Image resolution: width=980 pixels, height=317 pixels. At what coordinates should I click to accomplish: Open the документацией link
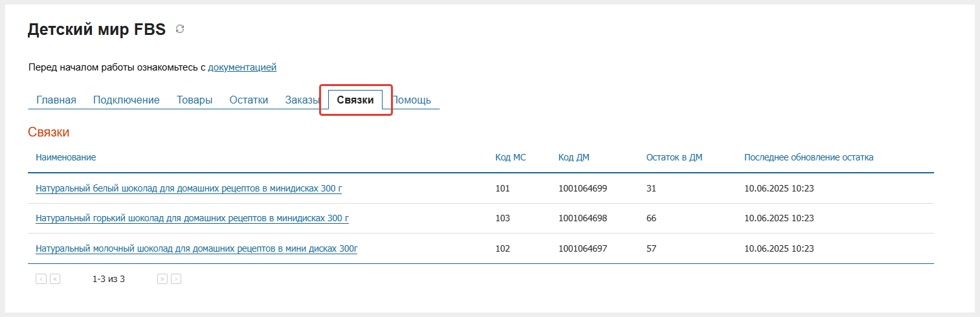point(242,67)
